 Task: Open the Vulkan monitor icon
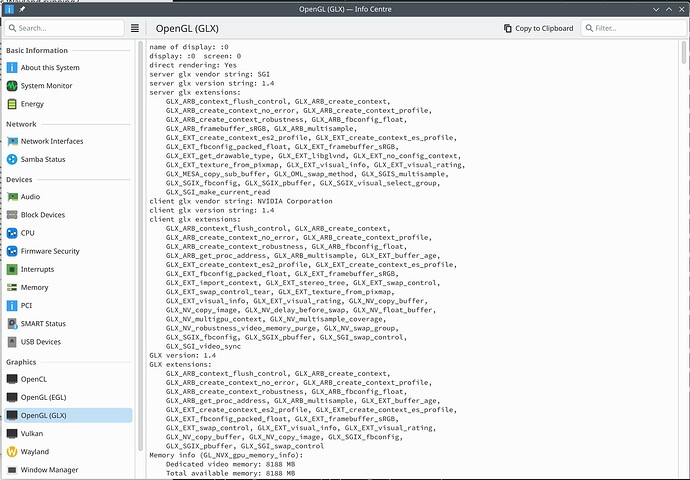point(12,434)
